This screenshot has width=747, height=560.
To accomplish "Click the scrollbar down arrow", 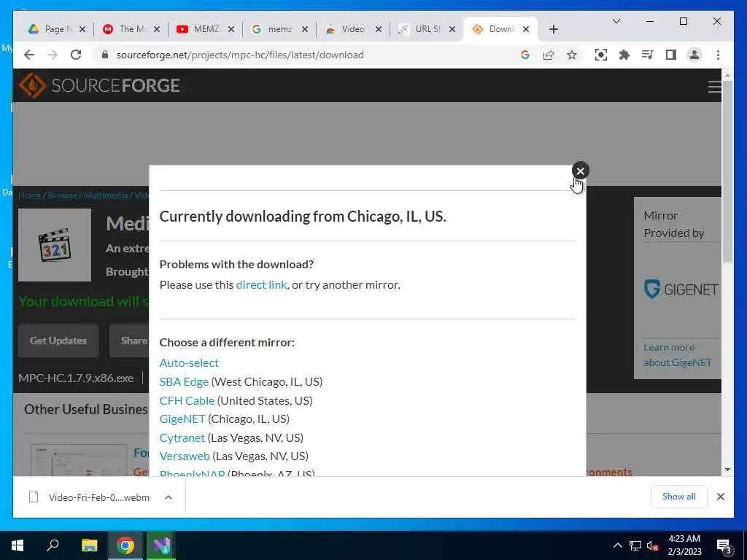I will [727, 470].
